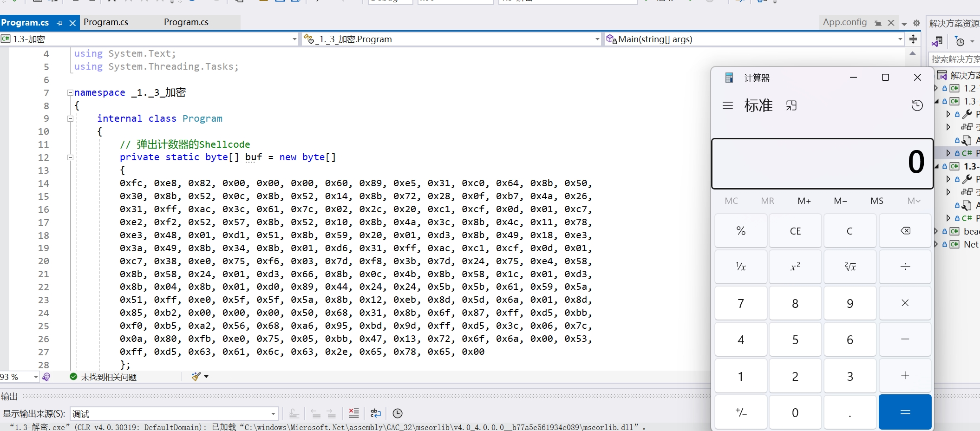
Task: Click the code cleanup broom icon
Action: pos(196,377)
